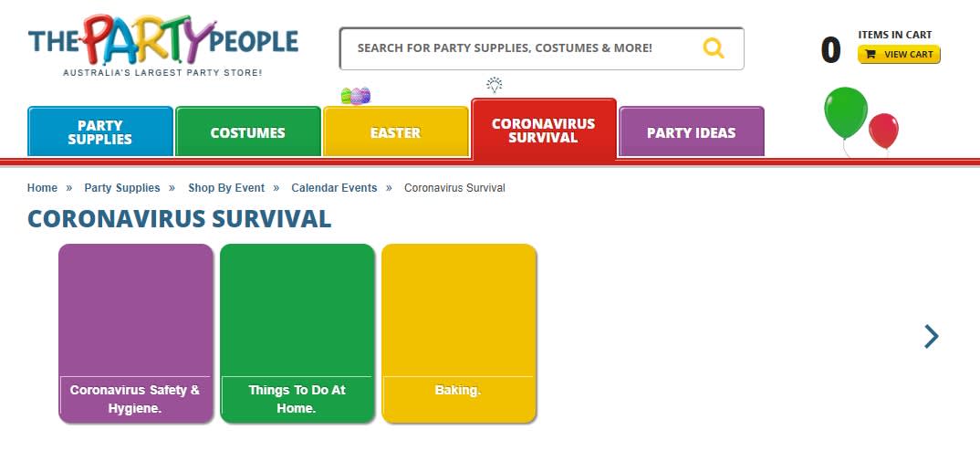Open the Party Ideas tab
The width and height of the screenshot is (980, 472).
[x=691, y=132]
